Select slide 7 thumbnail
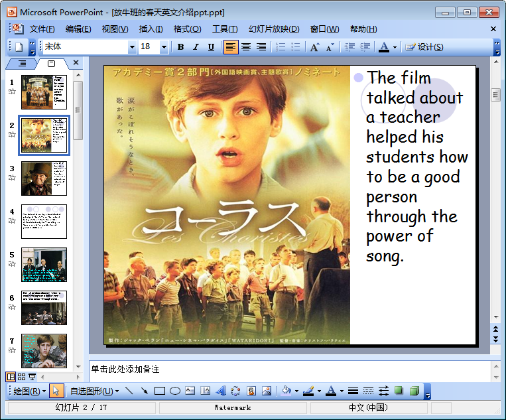The height and width of the screenshot is (420, 506). click(44, 351)
